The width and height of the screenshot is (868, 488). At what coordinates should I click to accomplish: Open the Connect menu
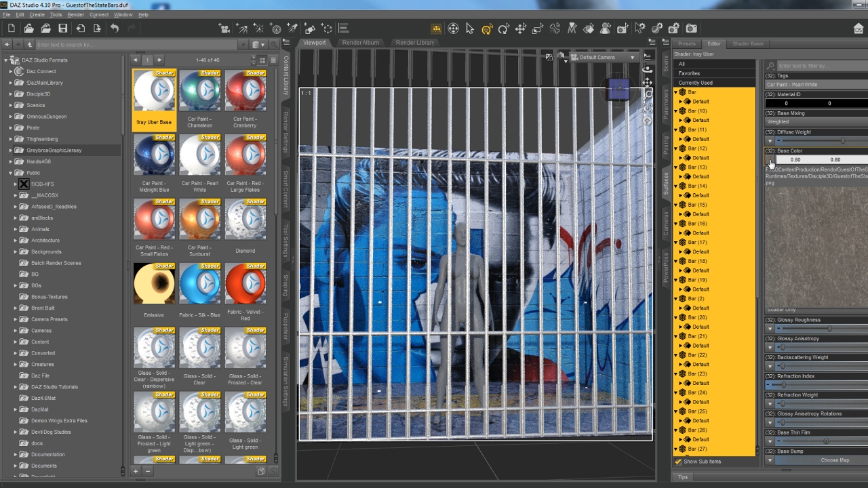pos(99,15)
